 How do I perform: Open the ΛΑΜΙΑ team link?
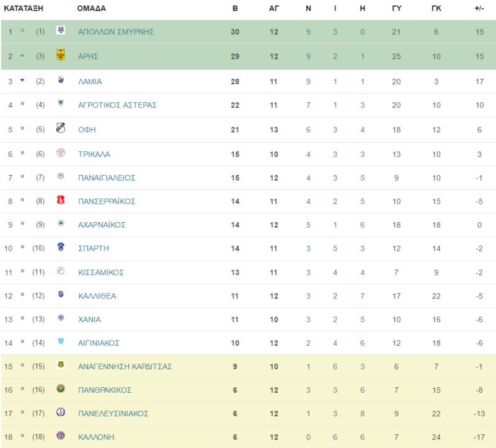(90, 82)
